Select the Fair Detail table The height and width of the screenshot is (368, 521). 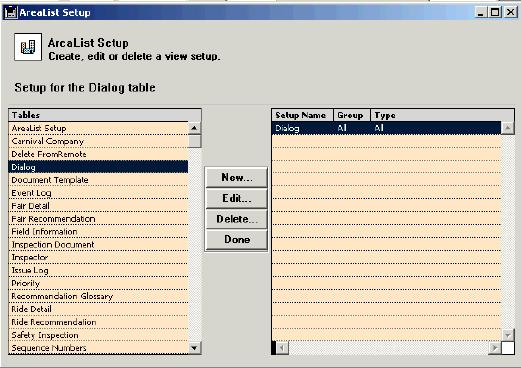tap(98, 206)
